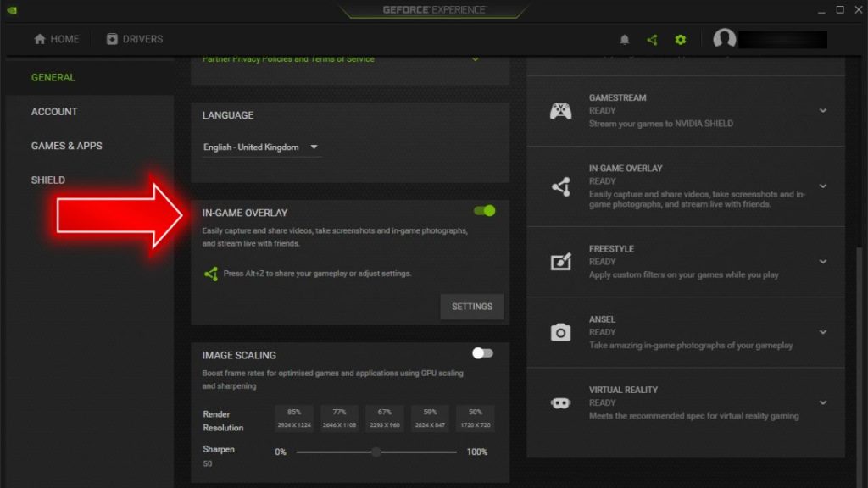Viewport: 868px width, 488px height.
Task: Click the Drivers download icon
Action: pos(112,39)
